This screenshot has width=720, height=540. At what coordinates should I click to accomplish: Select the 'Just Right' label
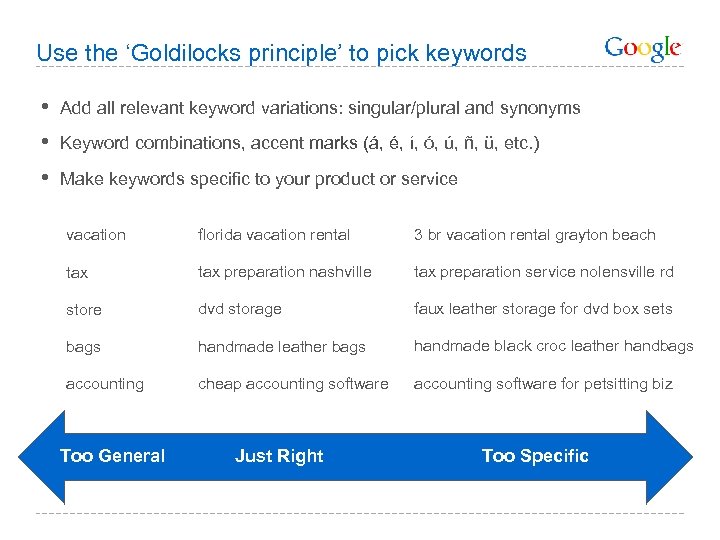(279, 456)
